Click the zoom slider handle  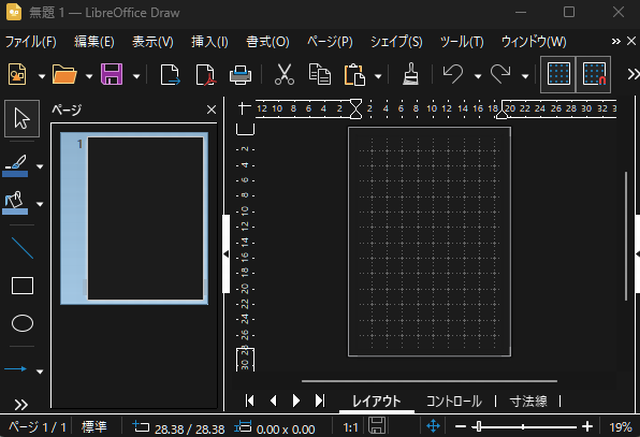click(x=481, y=426)
